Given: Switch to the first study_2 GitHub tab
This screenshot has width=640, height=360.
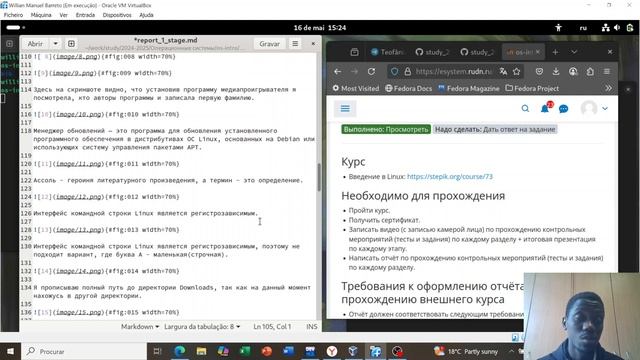Looking at the screenshot, I should pyautogui.click(x=432, y=52).
